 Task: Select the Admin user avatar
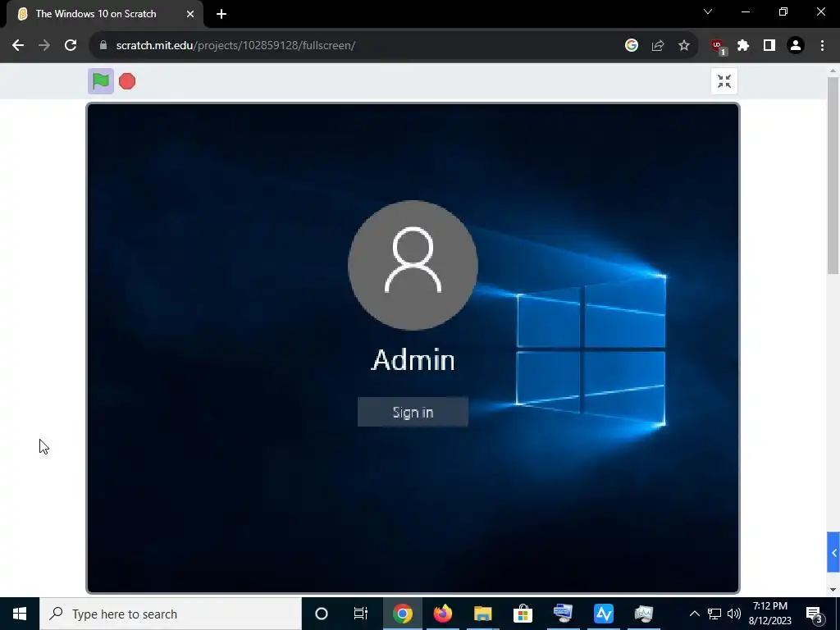[x=413, y=265]
